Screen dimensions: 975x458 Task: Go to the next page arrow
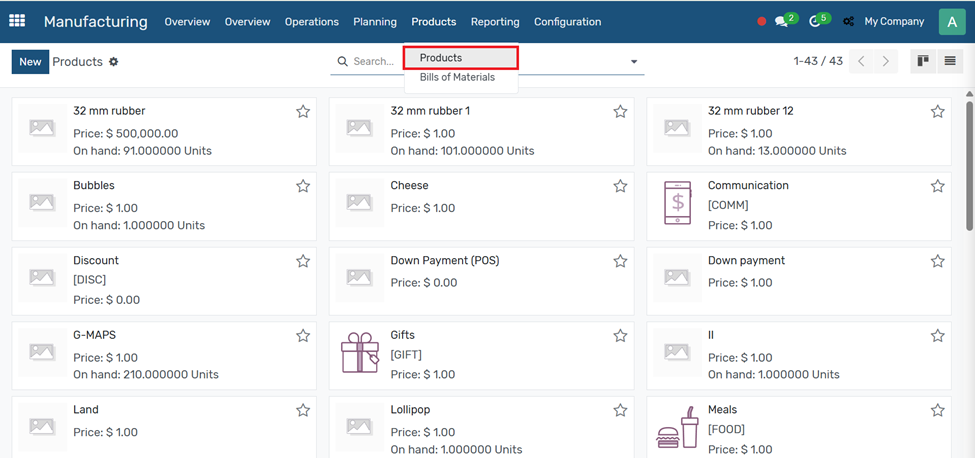pos(885,62)
